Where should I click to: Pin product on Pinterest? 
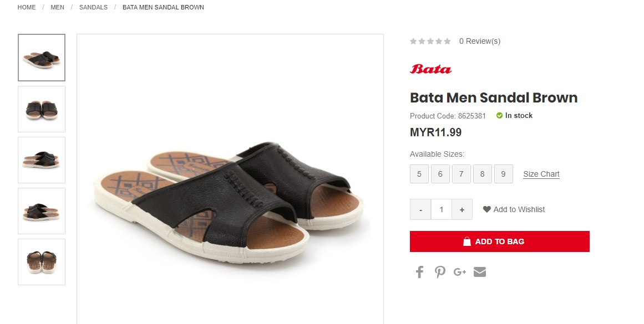click(x=440, y=272)
